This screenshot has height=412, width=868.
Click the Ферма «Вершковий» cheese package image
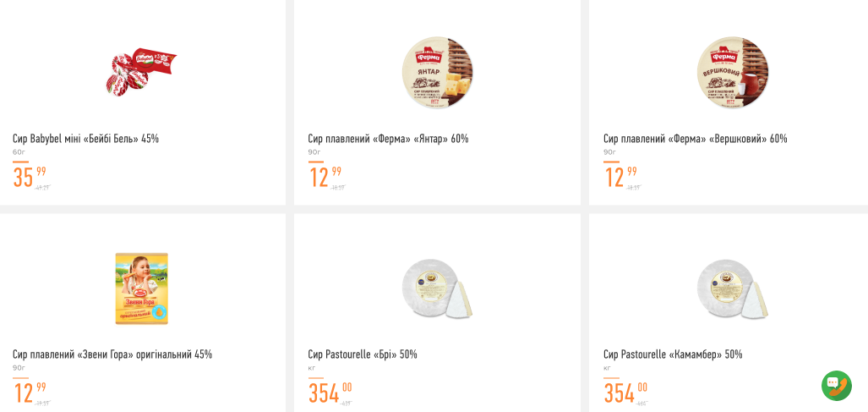click(732, 73)
